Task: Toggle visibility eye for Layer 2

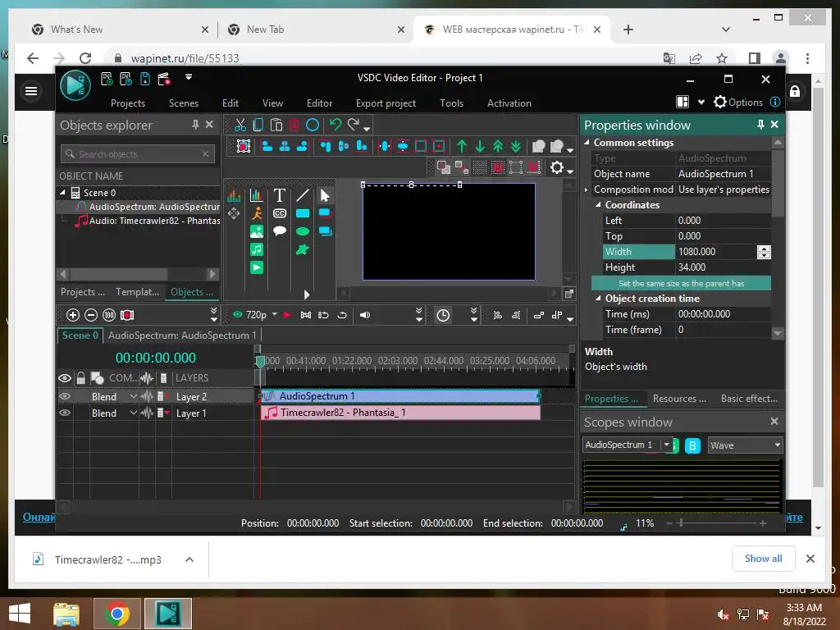Action: click(x=65, y=396)
